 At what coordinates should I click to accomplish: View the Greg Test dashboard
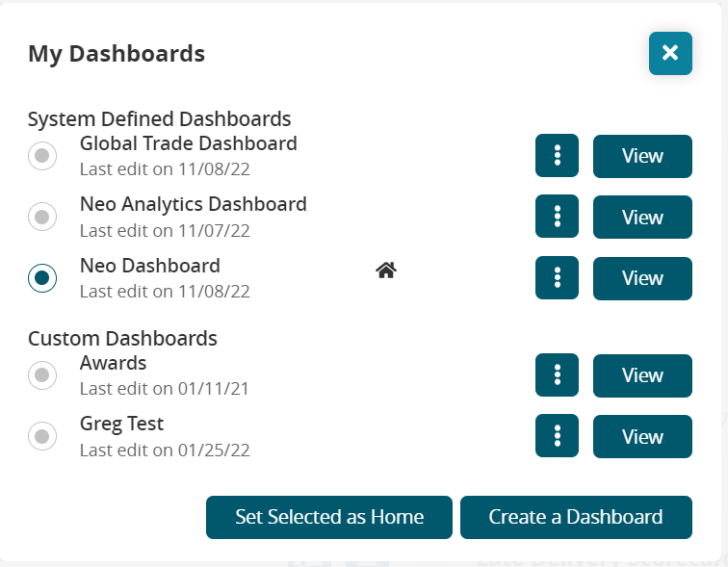(x=642, y=436)
